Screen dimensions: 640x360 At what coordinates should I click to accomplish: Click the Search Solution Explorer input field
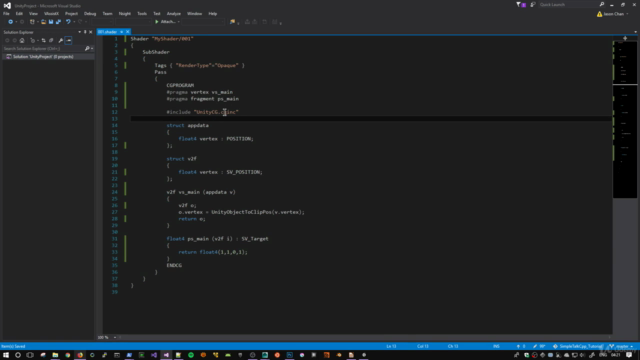click(x=43, y=49)
